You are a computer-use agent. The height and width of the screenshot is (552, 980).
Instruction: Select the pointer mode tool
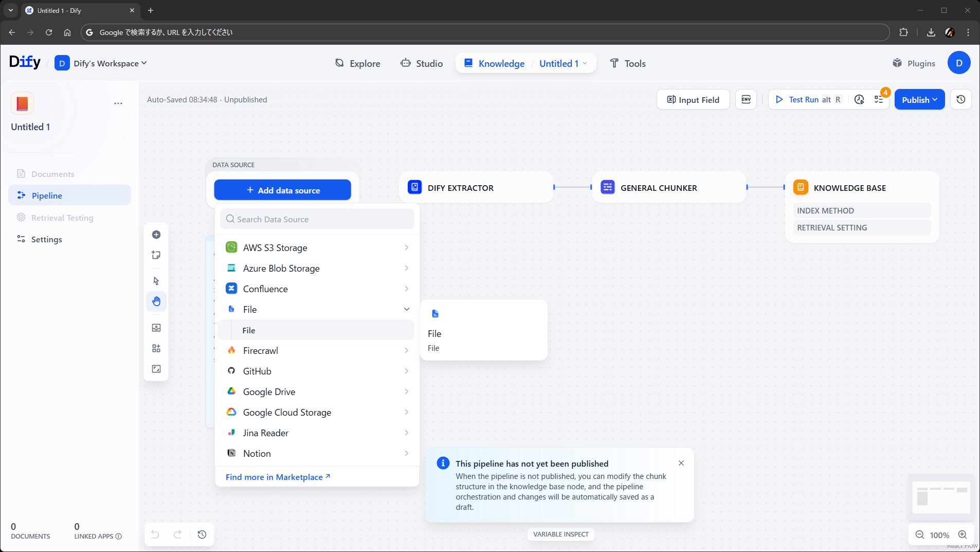[156, 281]
